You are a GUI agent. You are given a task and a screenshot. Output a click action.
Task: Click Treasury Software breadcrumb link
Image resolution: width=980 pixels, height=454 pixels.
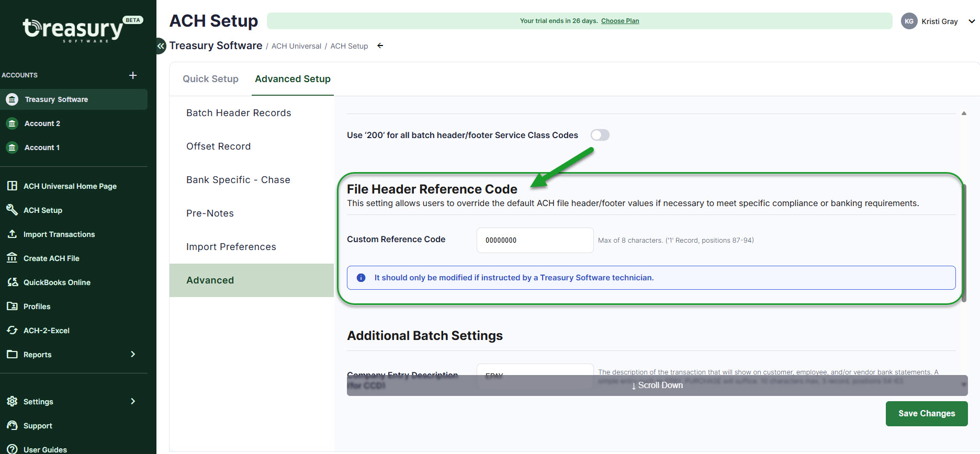point(216,46)
